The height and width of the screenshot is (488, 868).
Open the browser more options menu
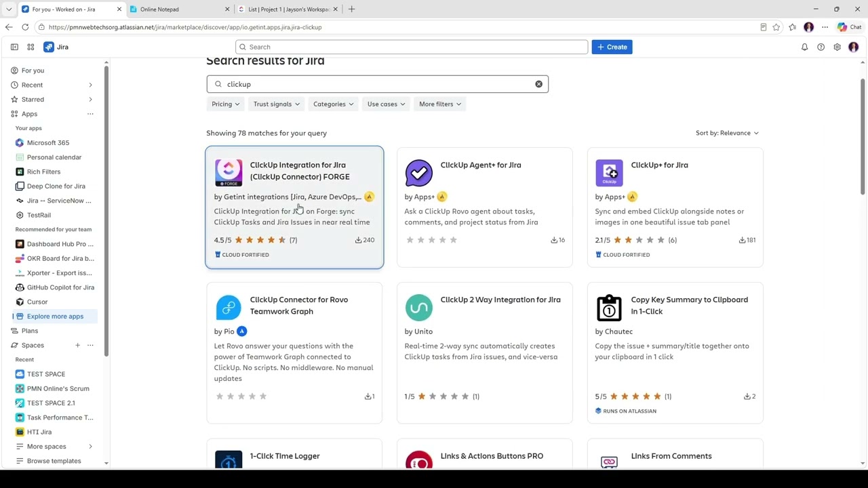[825, 27]
